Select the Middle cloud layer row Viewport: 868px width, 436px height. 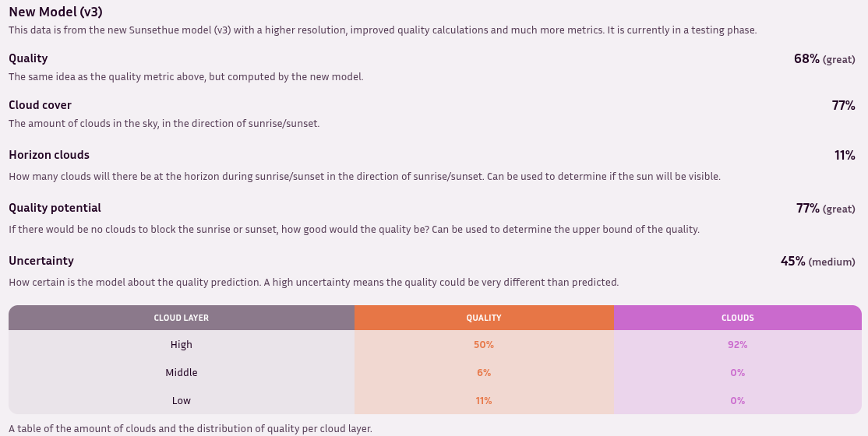coord(182,373)
